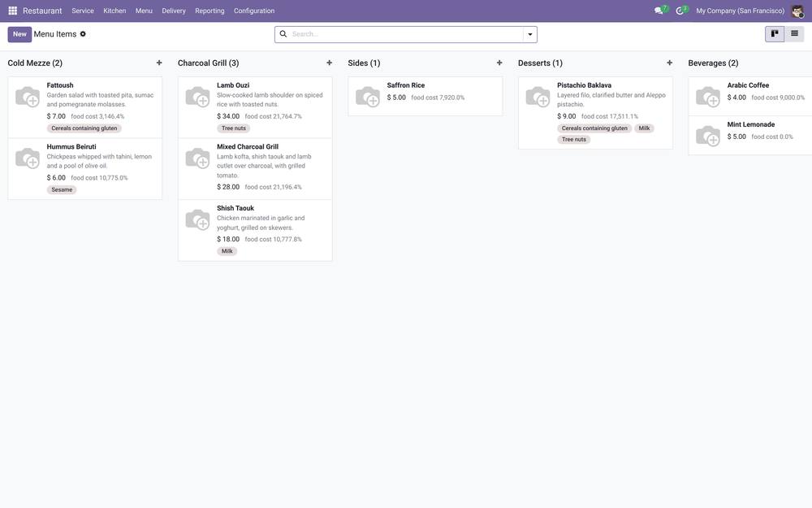Open the Lamb Ouzi card

pos(255,107)
